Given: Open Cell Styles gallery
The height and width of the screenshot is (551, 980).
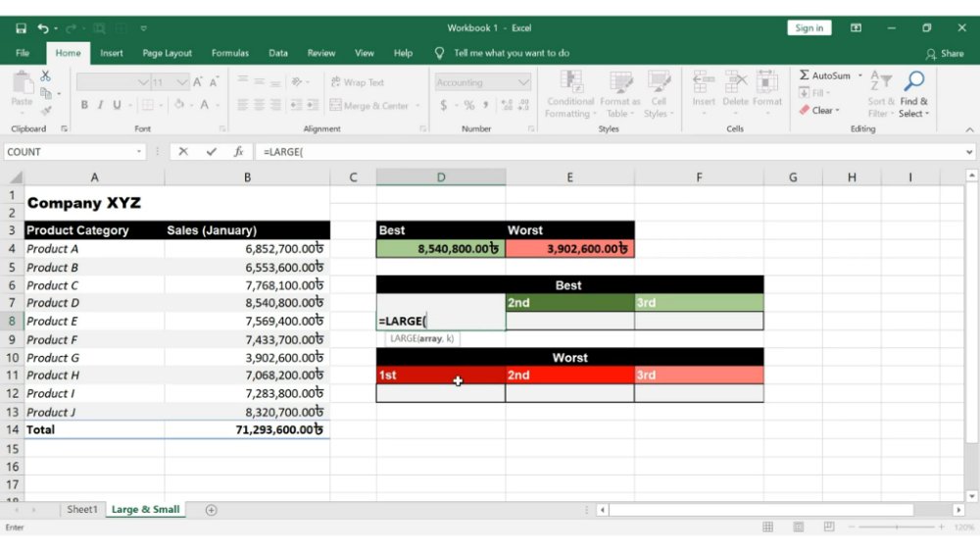Looking at the screenshot, I should (659, 94).
